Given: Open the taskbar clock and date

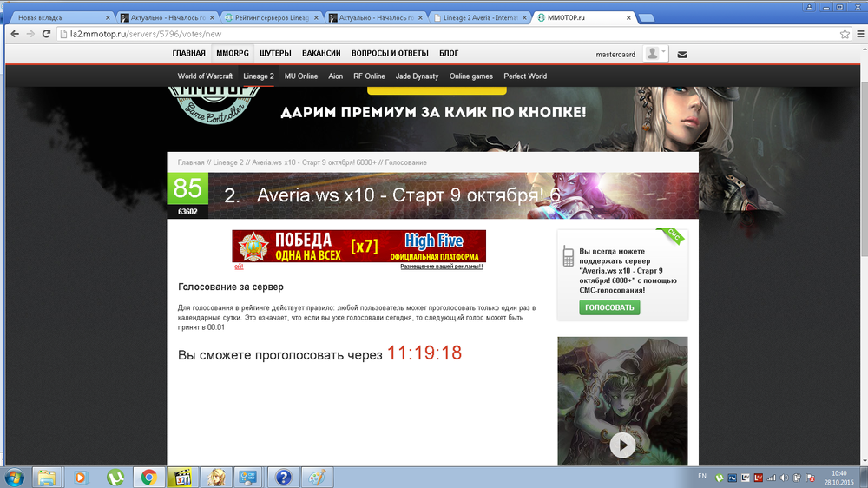Looking at the screenshot, I should [838, 478].
